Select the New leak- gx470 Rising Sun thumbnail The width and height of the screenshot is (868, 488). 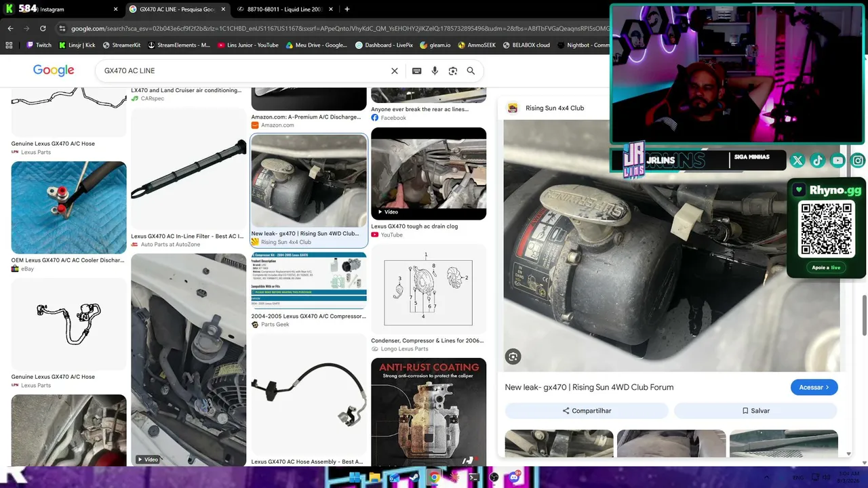(x=309, y=180)
